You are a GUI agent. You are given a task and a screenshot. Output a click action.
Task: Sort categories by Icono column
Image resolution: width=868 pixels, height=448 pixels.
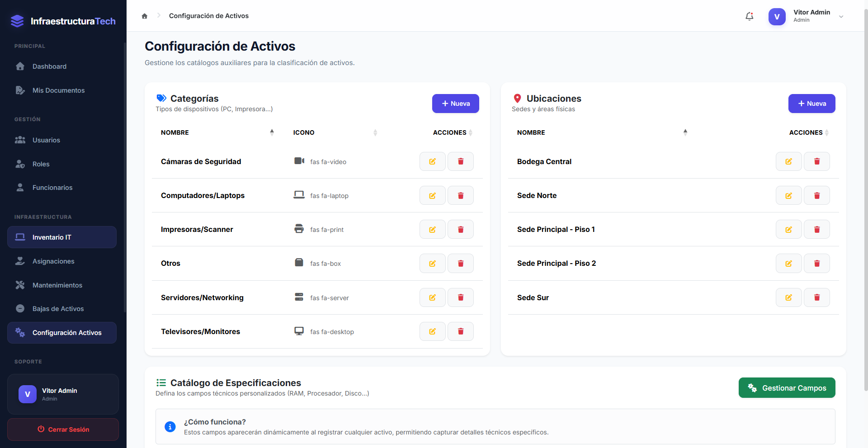335,132
